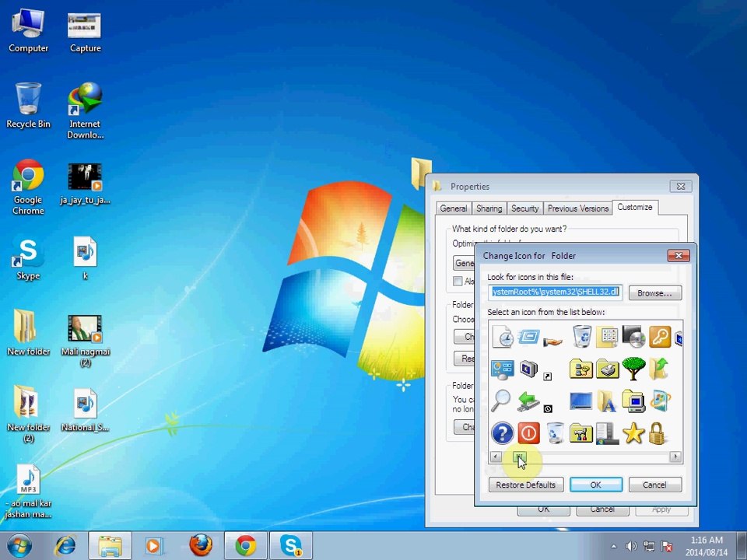Select the Customize tab
This screenshot has height=560, width=747.
pos(635,207)
